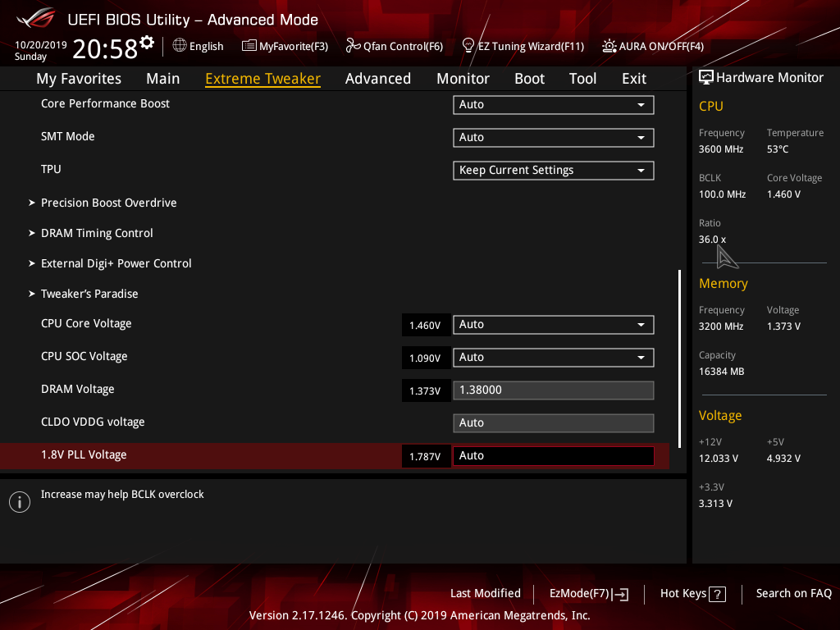Open the My Favorites tab

[79, 78]
